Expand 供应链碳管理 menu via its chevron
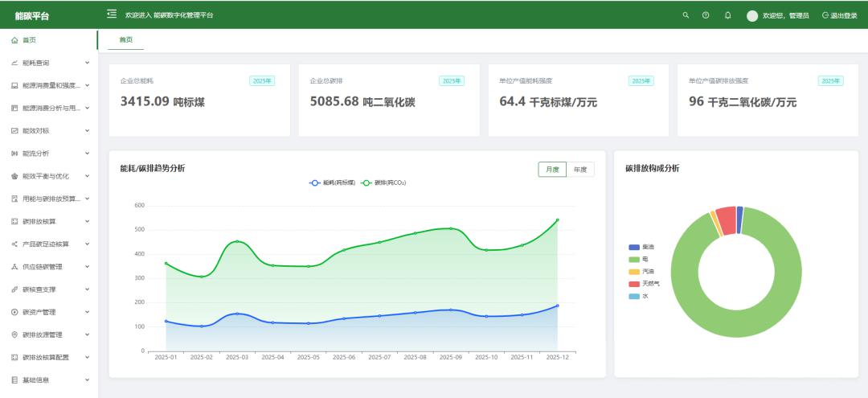Screen dimensions: 868x398 87,267
